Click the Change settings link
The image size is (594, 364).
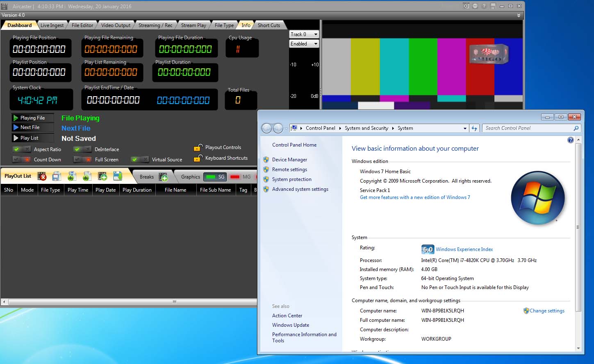tap(547, 311)
